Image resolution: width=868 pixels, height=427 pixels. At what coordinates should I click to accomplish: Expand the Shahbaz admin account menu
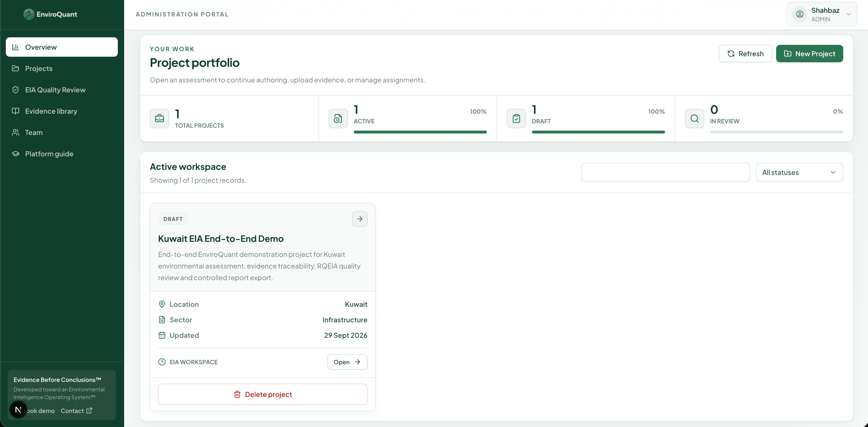821,14
